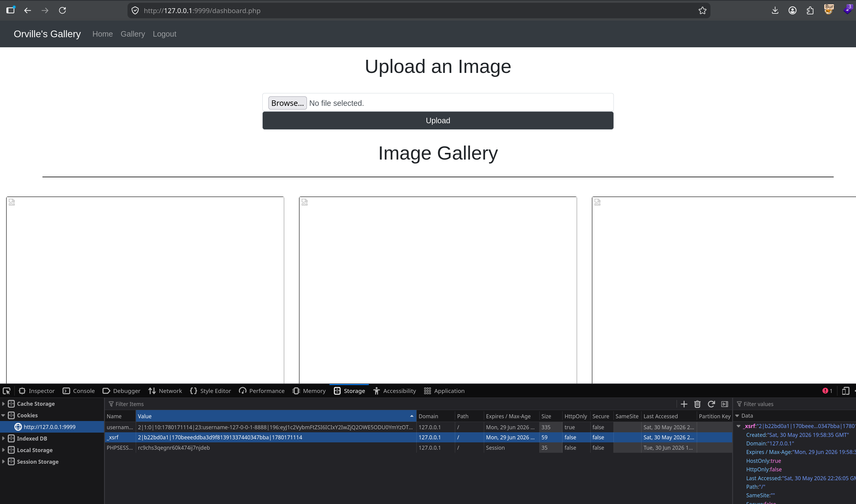Click the Logout link
The width and height of the screenshot is (856, 504).
164,34
